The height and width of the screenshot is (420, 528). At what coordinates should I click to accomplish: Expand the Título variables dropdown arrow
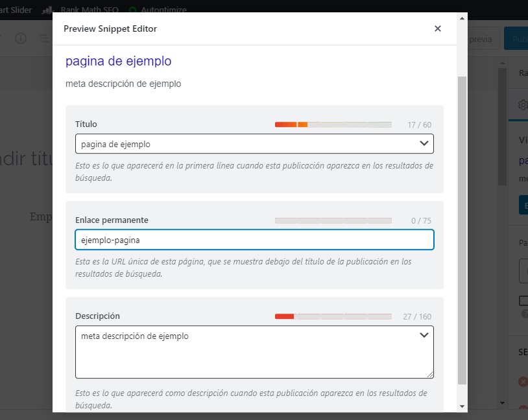tap(424, 143)
